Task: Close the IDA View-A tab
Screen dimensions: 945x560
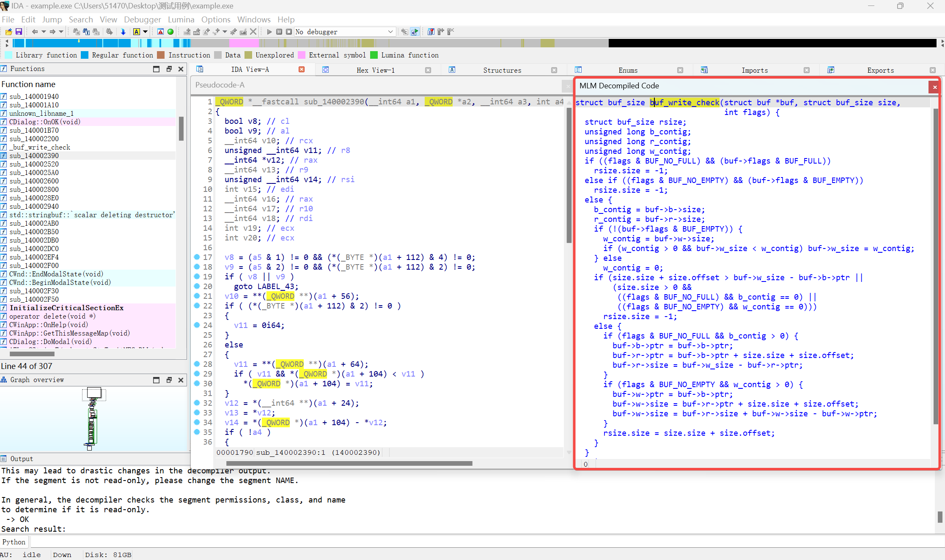Action: click(302, 69)
